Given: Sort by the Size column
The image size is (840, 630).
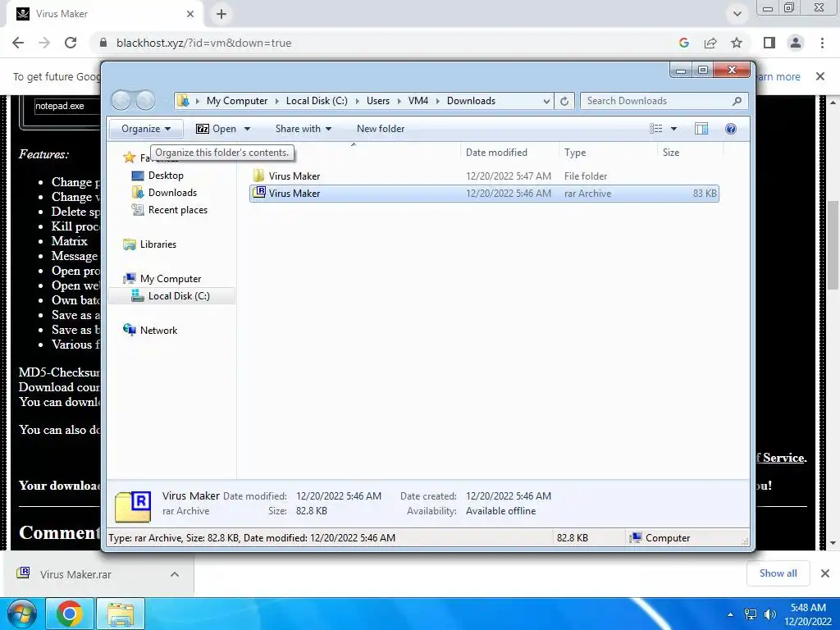Looking at the screenshot, I should [x=690, y=152].
